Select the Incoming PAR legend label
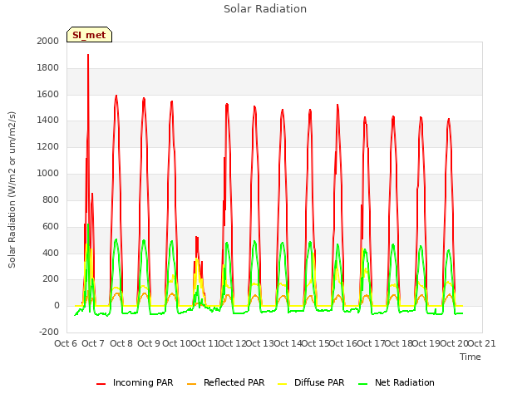 (143, 382)
